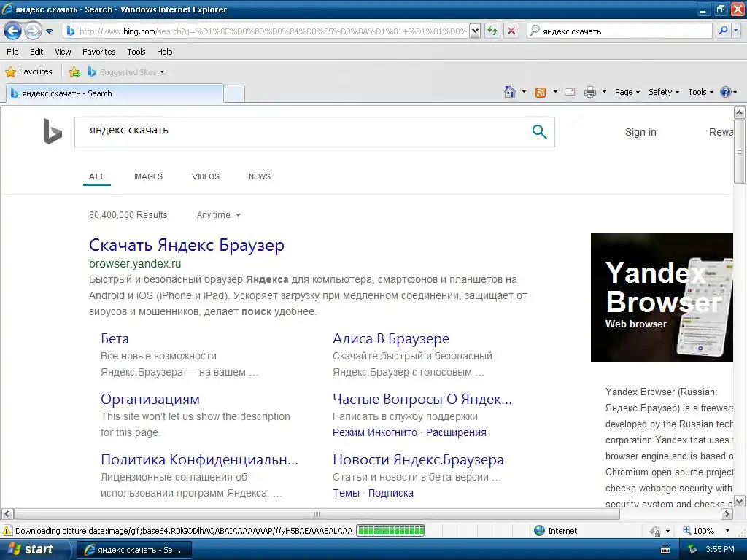Image resolution: width=747 pixels, height=560 pixels.
Task: Open the Help menu
Action: click(x=165, y=52)
